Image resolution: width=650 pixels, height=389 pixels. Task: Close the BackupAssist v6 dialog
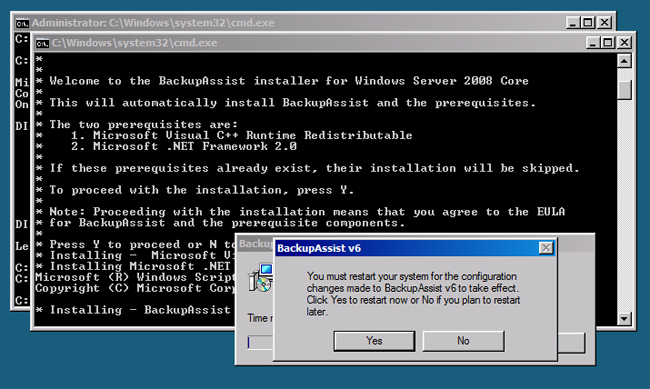pos(546,248)
